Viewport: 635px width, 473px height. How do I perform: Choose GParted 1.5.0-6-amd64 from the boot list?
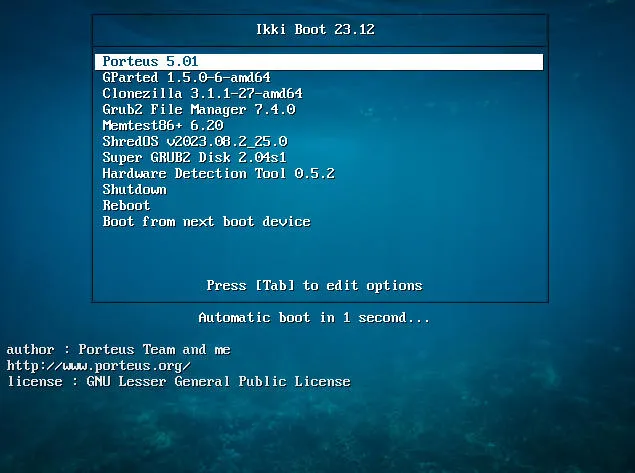(x=186, y=78)
